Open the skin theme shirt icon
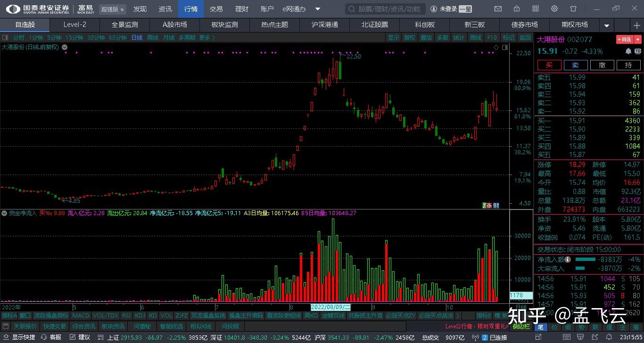The width and height of the screenshot is (644, 343). point(573,9)
